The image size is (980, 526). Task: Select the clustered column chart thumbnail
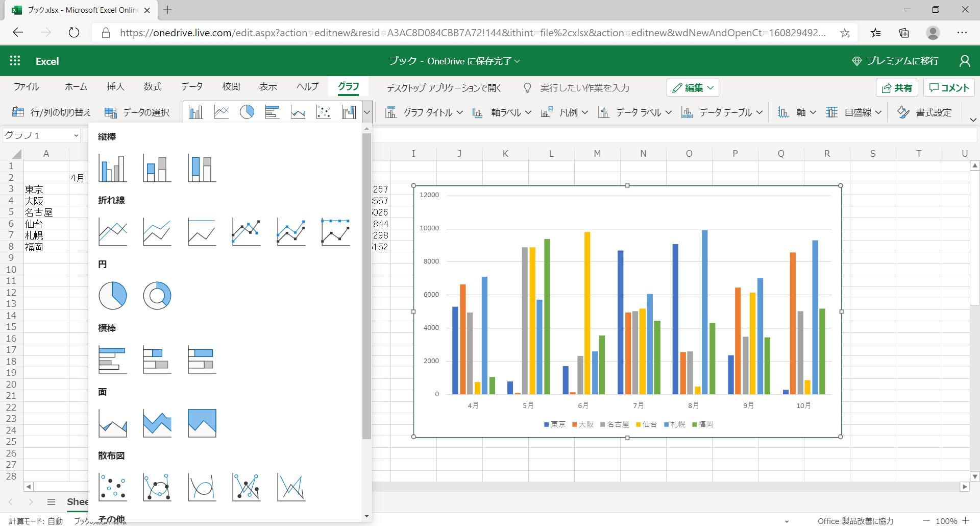(x=112, y=168)
